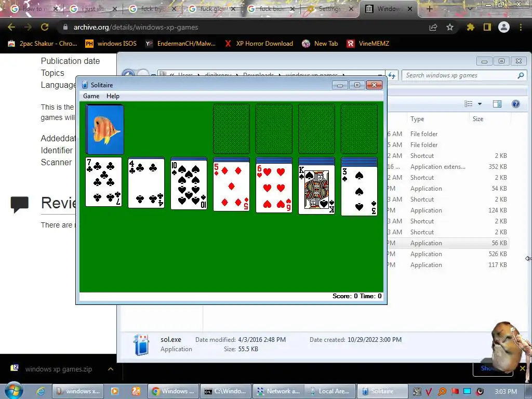Open windows ISOS bookmark

[x=111, y=44]
